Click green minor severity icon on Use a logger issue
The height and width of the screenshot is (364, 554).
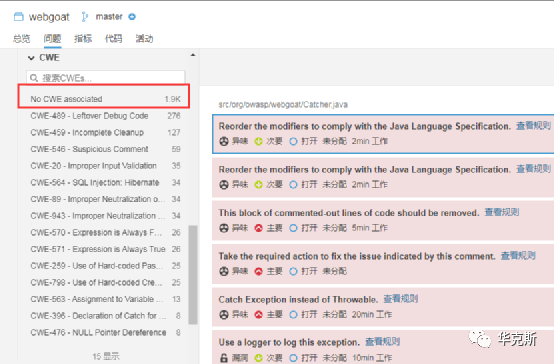259,358
